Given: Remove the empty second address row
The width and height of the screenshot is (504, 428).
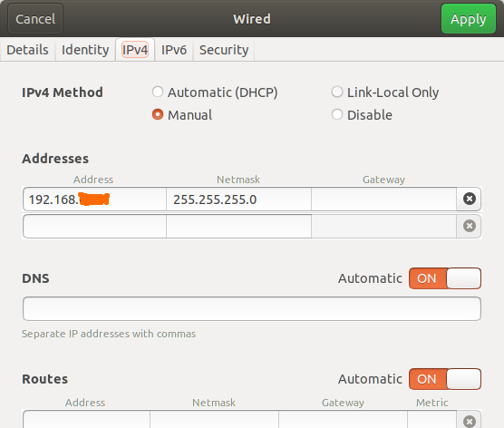Looking at the screenshot, I should pos(469,226).
